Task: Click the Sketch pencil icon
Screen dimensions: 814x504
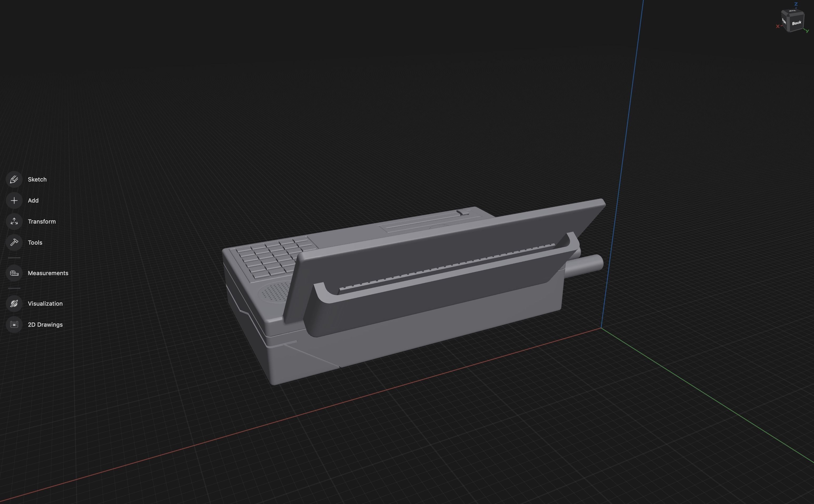Action: pos(14,179)
